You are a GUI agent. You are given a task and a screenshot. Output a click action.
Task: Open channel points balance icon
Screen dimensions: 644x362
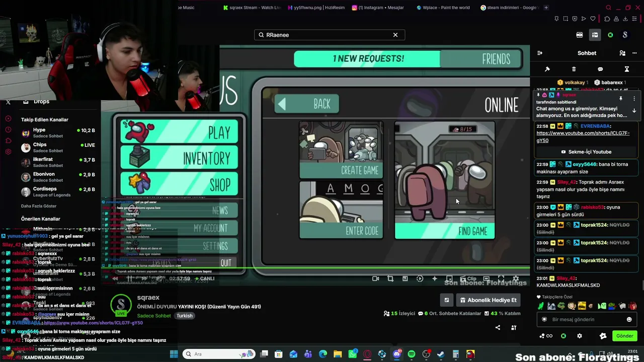pyautogui.click(x=545, y=336)
